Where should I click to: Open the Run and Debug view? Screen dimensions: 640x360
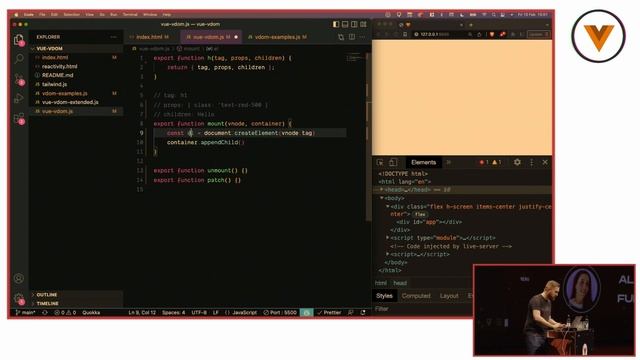19,98
